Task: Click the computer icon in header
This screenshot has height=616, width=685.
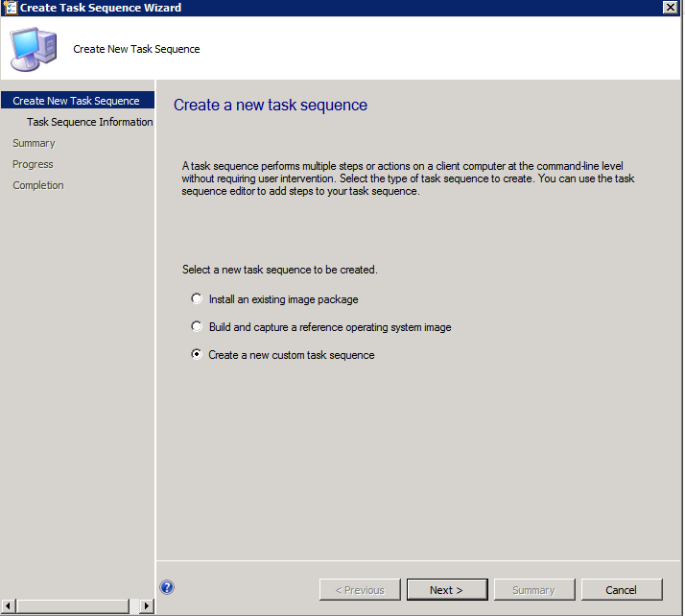Action: (x=34, y=49)
